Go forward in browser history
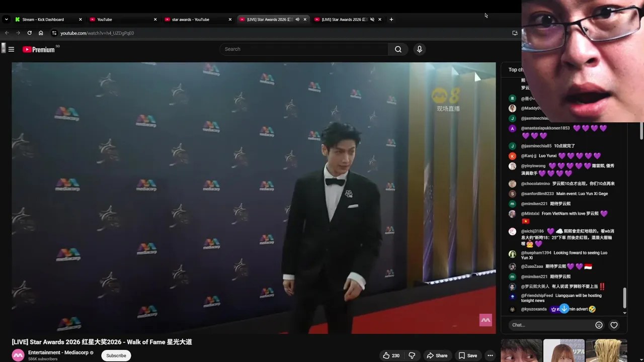The image size is (644, 362). [18, 33]
